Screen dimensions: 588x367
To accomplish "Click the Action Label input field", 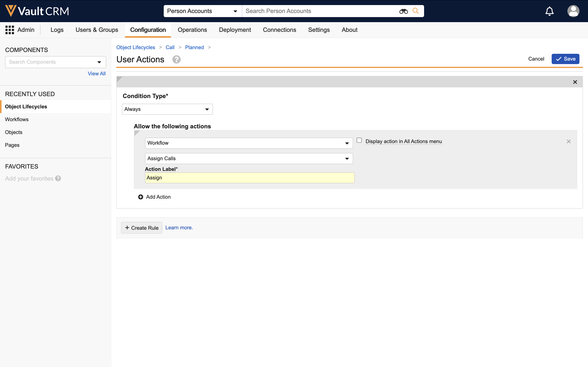I will click(249, 178).
